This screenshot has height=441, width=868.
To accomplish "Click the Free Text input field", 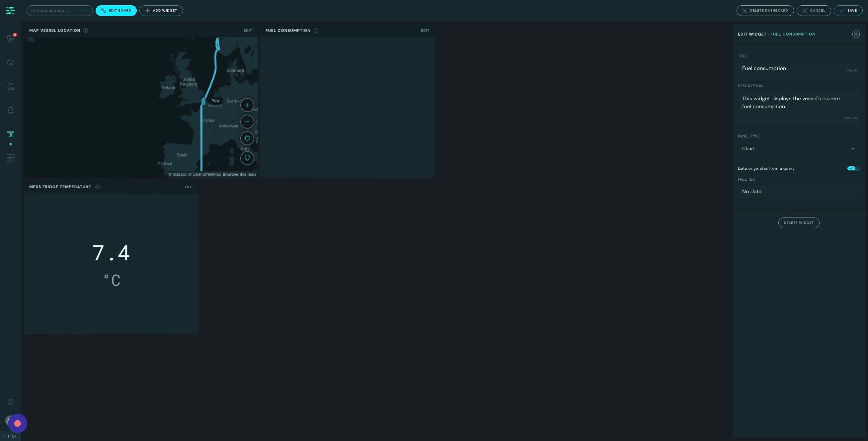I will (798, 192).
